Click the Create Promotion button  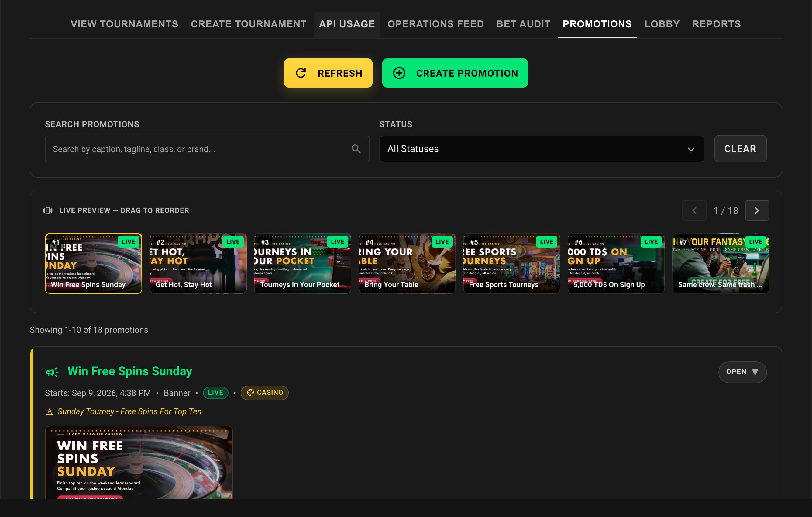tap(455, 73)
